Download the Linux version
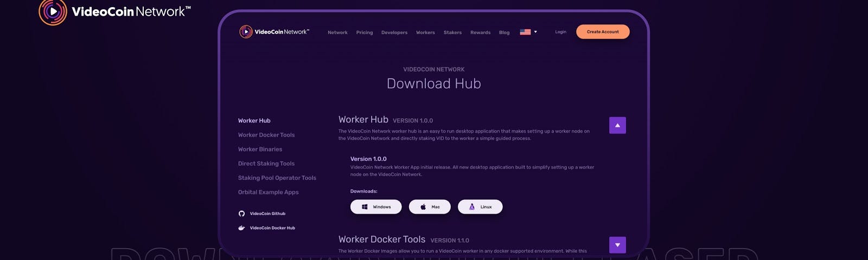The image size is (868, 260). tap(480, 207)
